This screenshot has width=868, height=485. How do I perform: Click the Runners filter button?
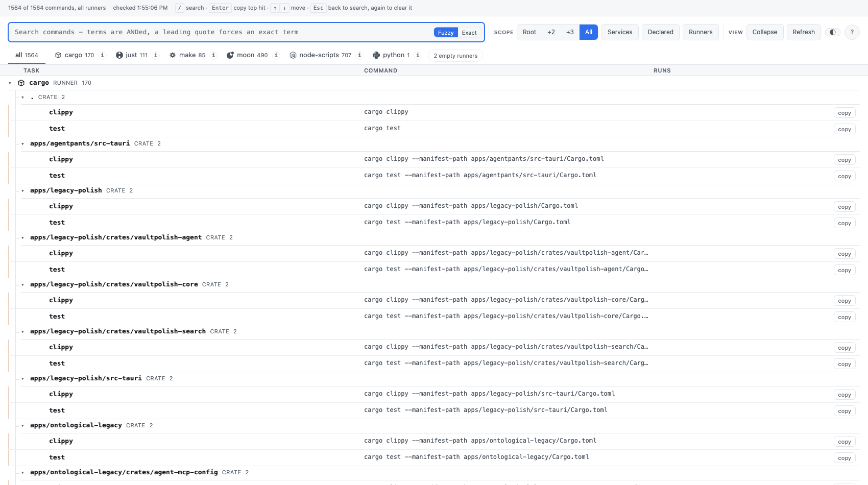click(x=701, y=32)
